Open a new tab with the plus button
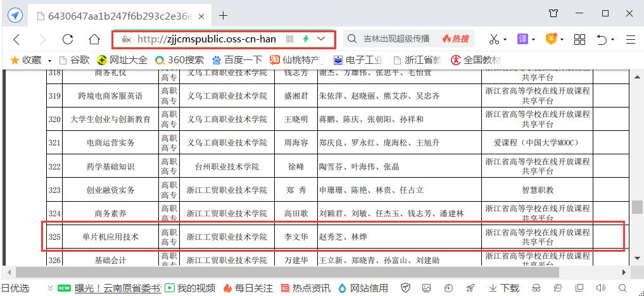This screenshot has height=296, width=644. pyautogui.click(x=223, y=16)
